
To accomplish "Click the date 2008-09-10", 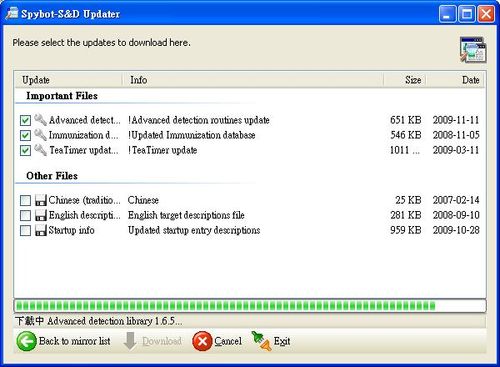I will pyautogui.click(x=456, y=215).
